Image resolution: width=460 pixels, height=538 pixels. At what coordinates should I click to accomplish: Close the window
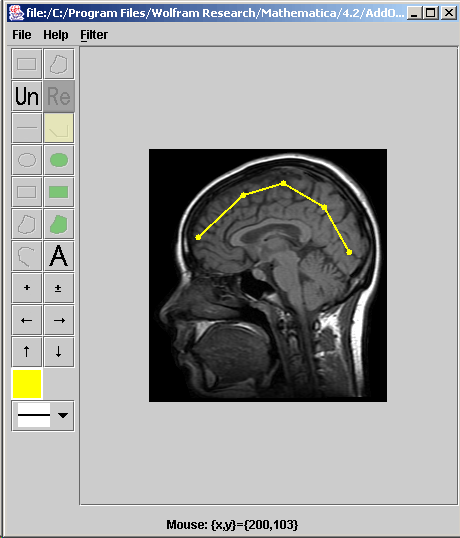(x=449, y=13)
